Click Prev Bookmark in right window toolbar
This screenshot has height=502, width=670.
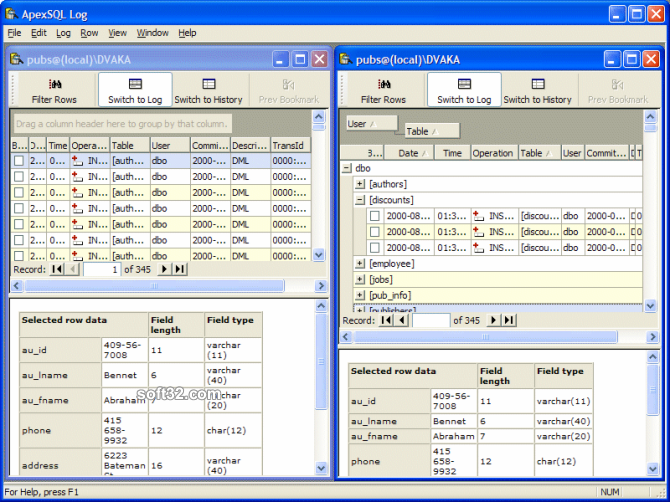(x=618, y=91)
